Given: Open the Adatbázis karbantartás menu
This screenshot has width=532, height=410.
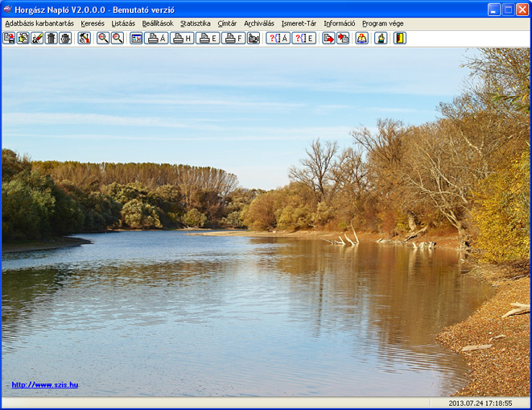Looking at the screenshot, I should click(x=39, y=23).
